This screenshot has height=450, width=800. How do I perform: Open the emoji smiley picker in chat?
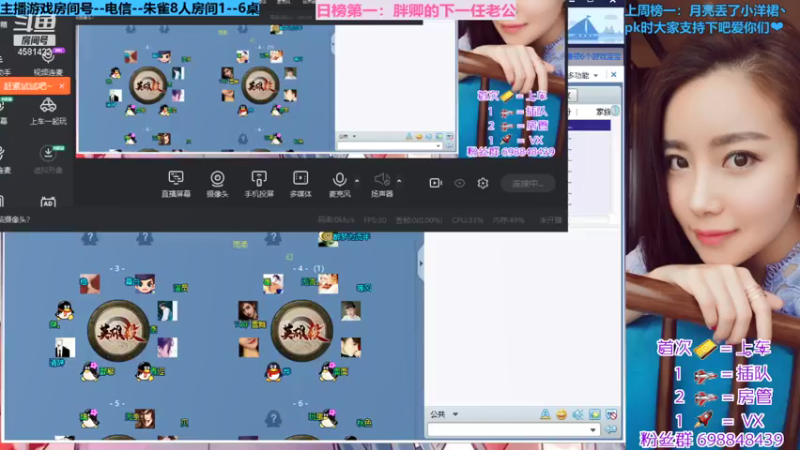(x=561, y=415)
